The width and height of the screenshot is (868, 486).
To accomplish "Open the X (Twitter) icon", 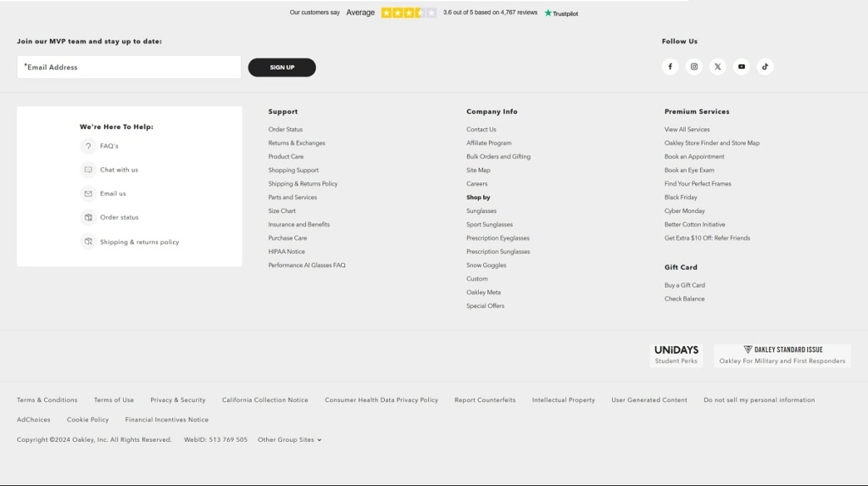I will click(718, 67).
